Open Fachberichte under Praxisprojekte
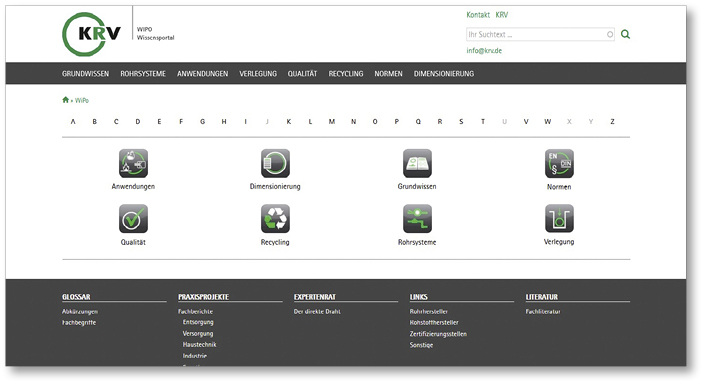704x384 pixels. [195, 312]
